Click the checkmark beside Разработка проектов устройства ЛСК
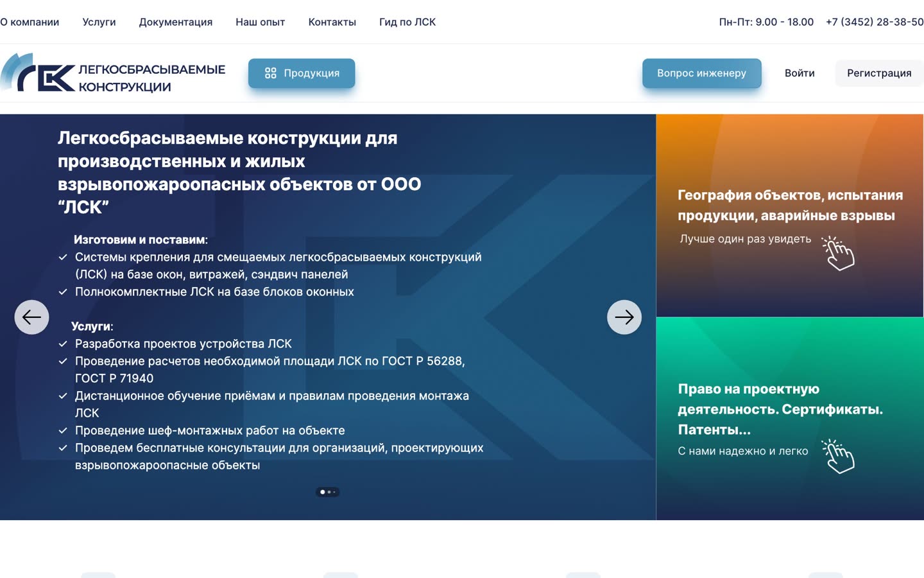This screenshot has width=924, height=578. 63,344
